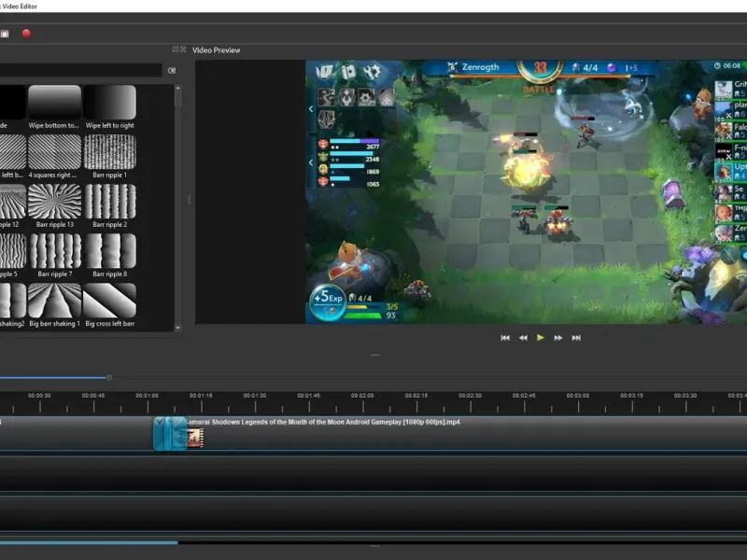747x560 pixels.
Task: Select the 4 squares right transition
Action: (54, 157)
